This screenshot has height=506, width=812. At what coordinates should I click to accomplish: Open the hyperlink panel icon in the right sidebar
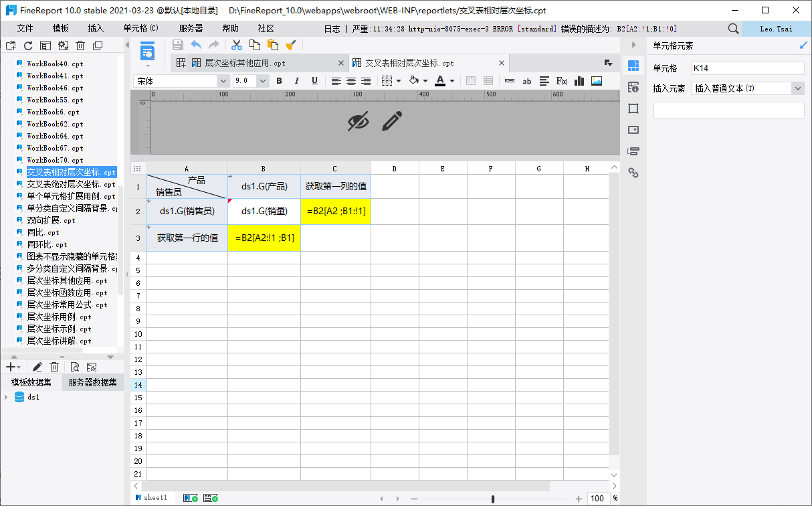point(633,173)
